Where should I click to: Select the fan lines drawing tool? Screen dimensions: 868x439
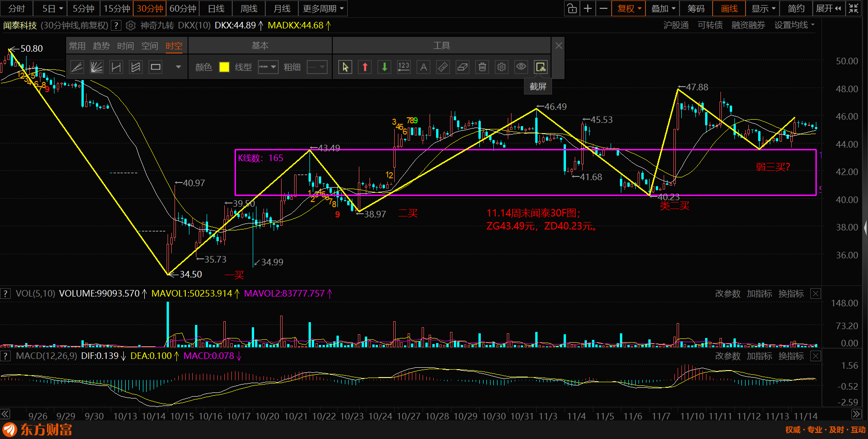click(96, 67)
